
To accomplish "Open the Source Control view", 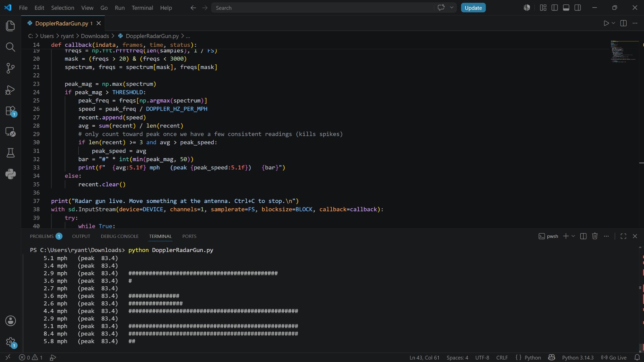I will pos(10,68).
